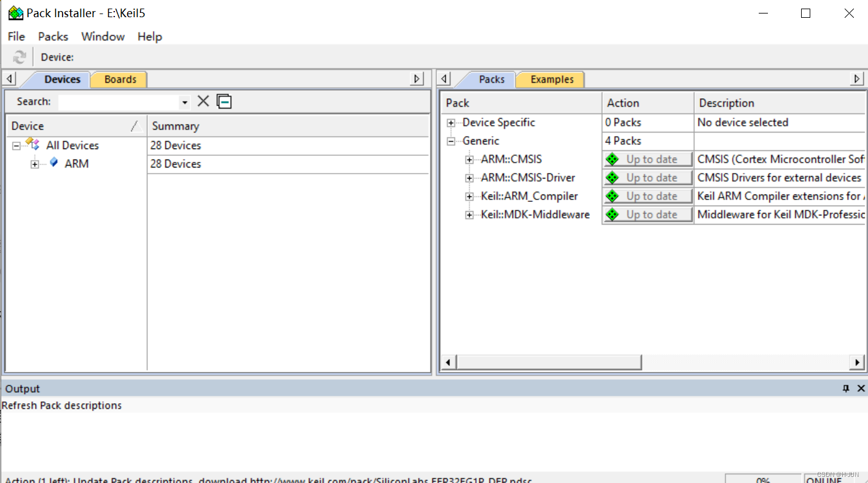This screenshot has height=483, width=868.
Task: Expand the Device Specific packs node
Action: (451, 123)
